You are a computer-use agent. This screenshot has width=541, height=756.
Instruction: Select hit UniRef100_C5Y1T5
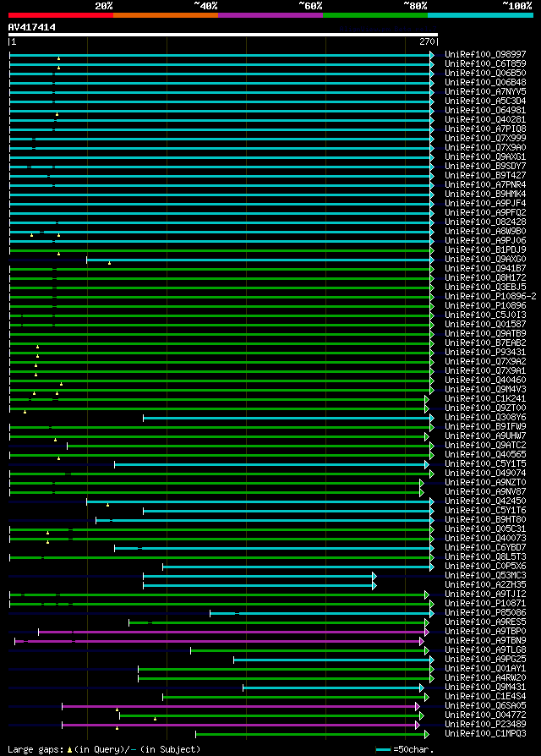[x=485, y=463]
